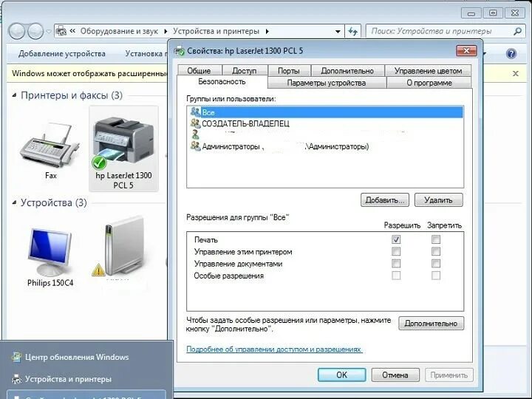Open the recent pages dropdown next to Forward
Image resolution: width=532 pixels, height=399 pixels.
coord(49,32)
